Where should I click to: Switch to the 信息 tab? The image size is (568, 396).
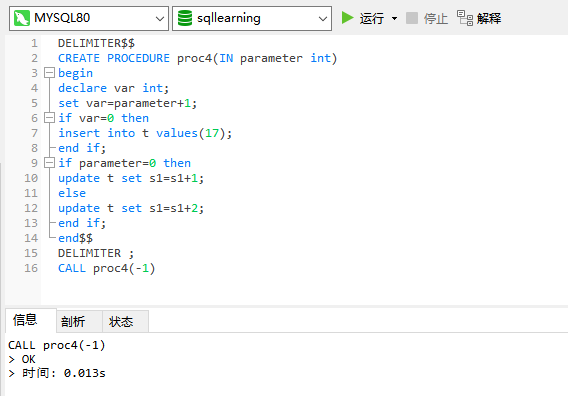coord(31,320)
